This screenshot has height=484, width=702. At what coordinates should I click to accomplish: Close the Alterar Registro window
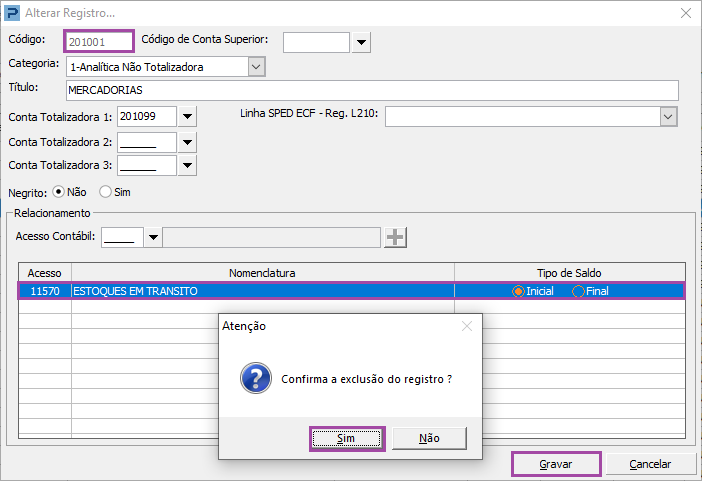click(686, 13)
